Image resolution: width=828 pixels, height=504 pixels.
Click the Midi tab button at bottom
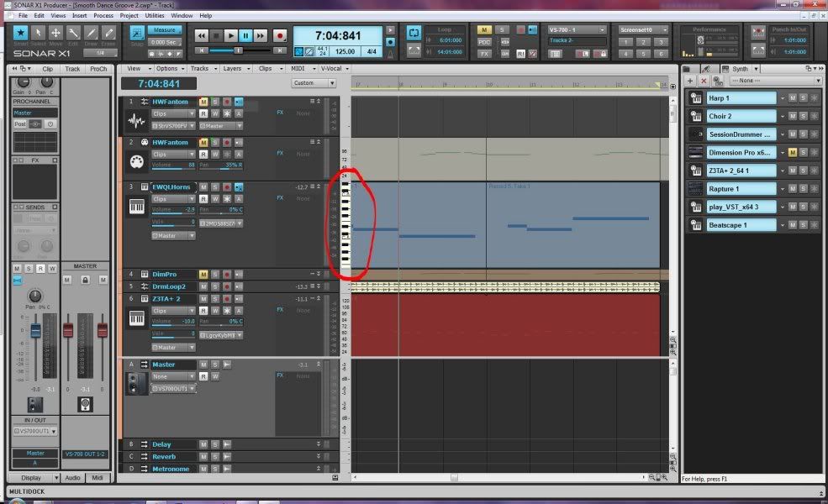(98, 478)
